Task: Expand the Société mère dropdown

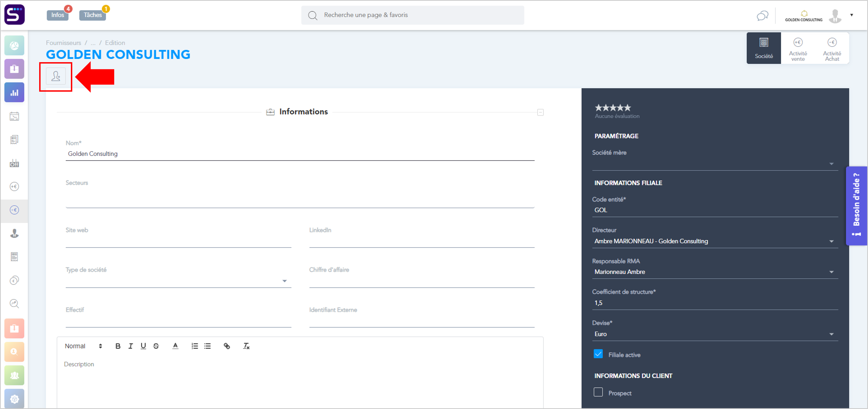Action: coord(715,164)
